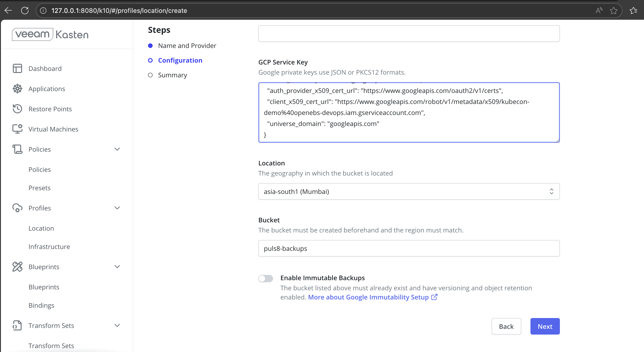Jump to the Summary step
Viewport: 644px width, 352px height.
click(x=172, y=75)
